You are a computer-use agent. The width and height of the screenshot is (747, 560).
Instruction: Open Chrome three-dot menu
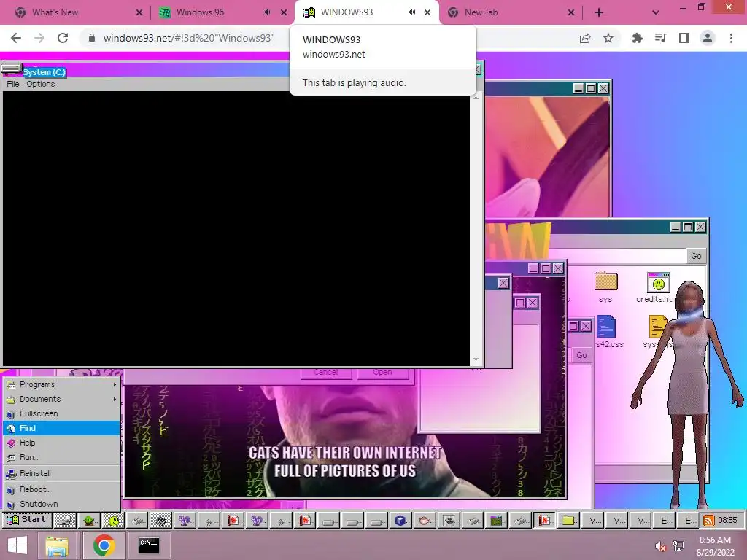tap(731, 38)
